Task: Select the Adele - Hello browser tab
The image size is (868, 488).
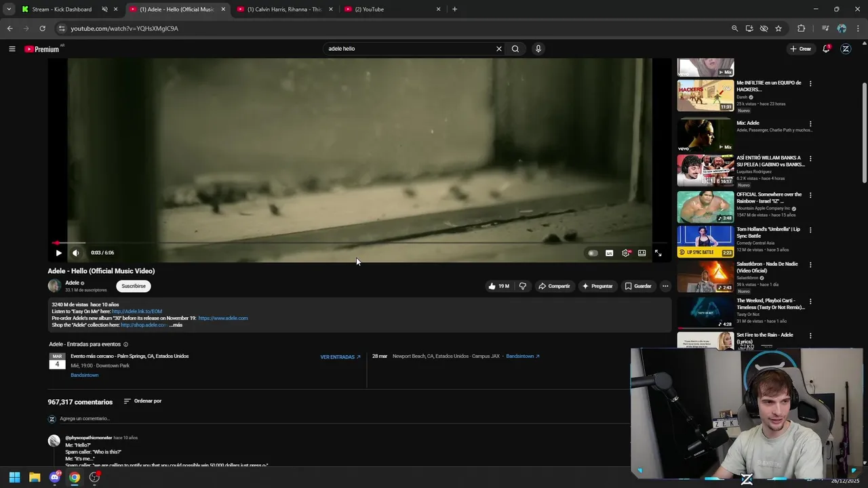Action: click(x=176, y=9)
